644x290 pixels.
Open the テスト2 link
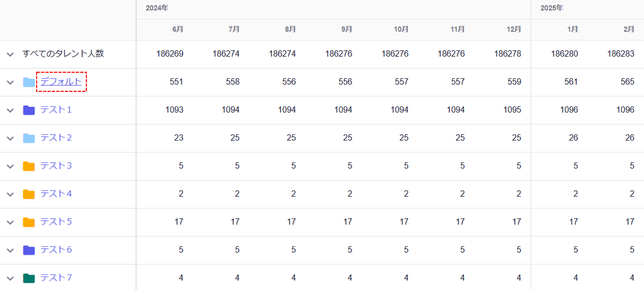click(56, 137)
